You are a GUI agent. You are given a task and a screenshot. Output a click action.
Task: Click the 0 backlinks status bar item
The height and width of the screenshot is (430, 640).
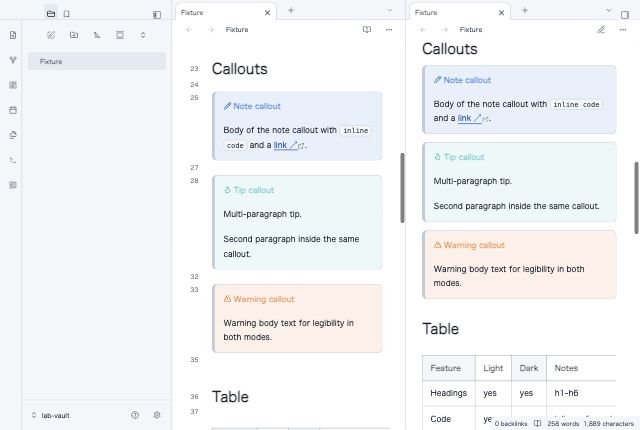[511, 424]
